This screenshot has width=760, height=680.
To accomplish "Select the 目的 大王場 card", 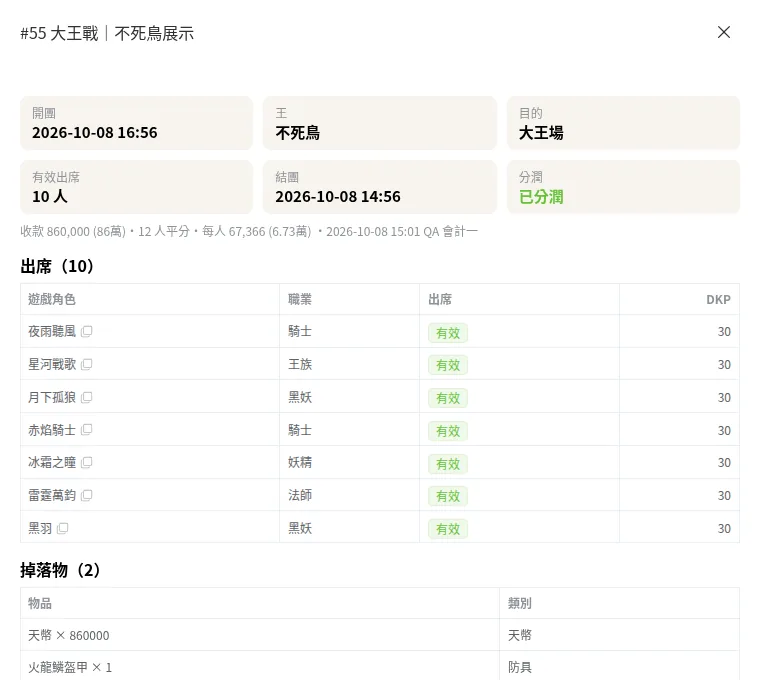I will tap(623, 123).
